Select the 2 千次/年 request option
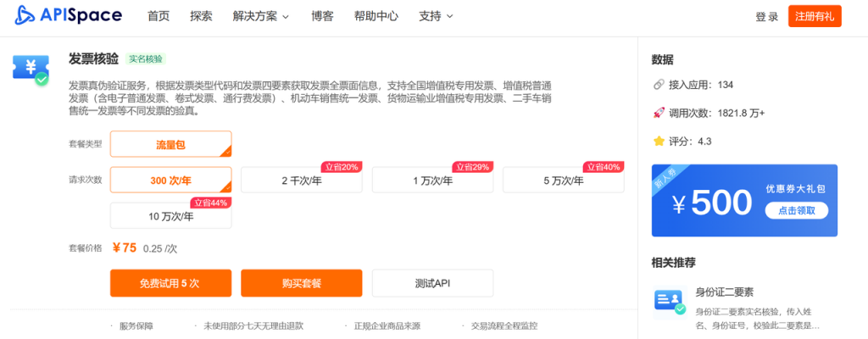 coord(301,180)
